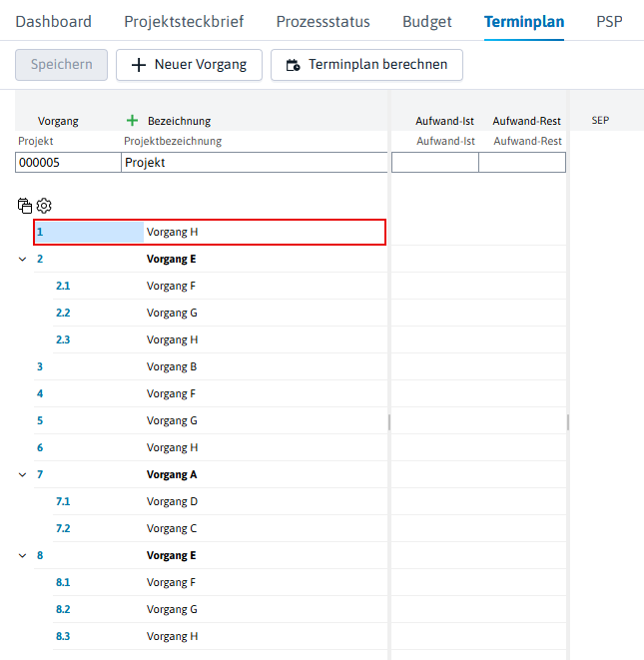Select Vorgang H in row 1
Image resolution: width=644 pixels, height=660 pixels.
(x=172, y=232)
